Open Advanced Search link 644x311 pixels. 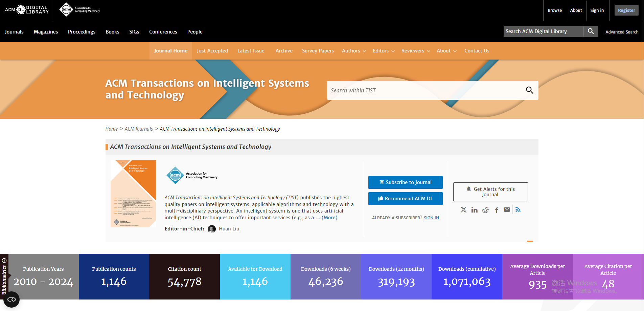pyautogui.click(x=622, y=32)
